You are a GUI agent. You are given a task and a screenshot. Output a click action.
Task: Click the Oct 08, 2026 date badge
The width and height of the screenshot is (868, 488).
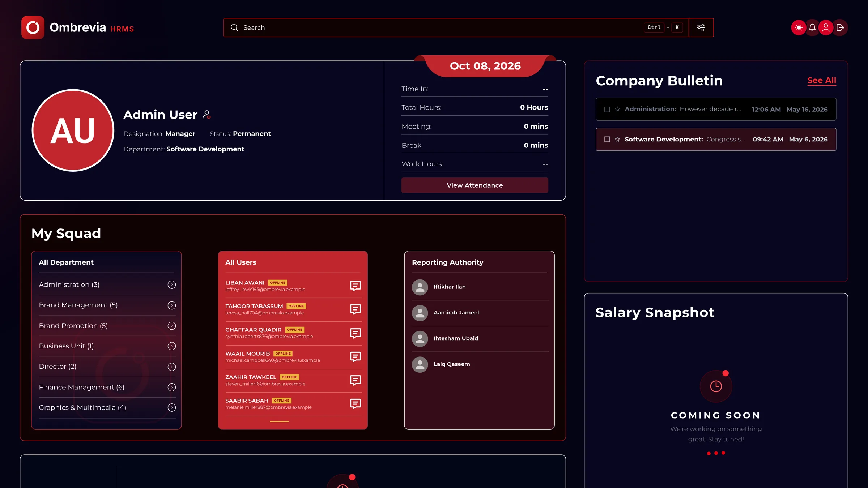click(485, 66)
